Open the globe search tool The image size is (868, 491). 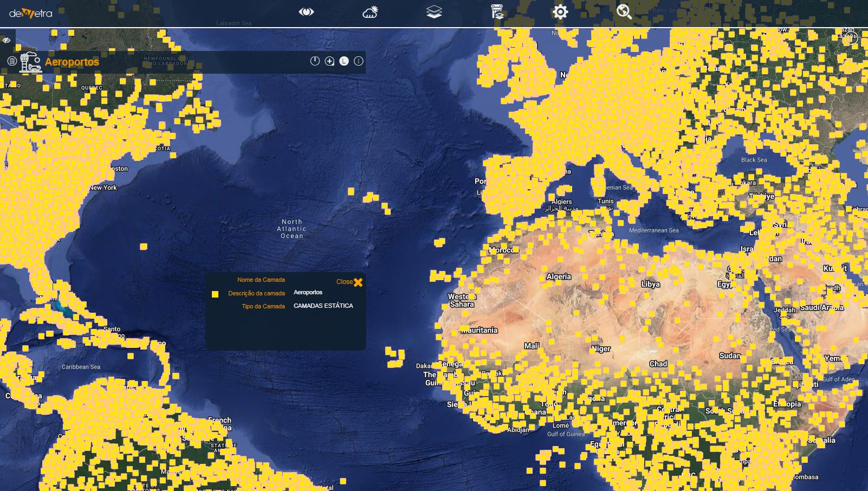click(624, 12)
